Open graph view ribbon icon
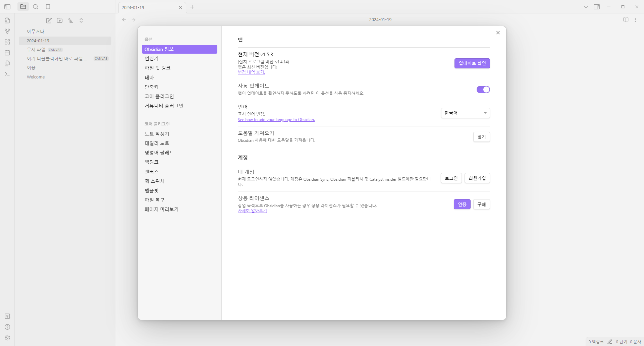Viewport: 644px width, 346px height. [x=7, y=31]
